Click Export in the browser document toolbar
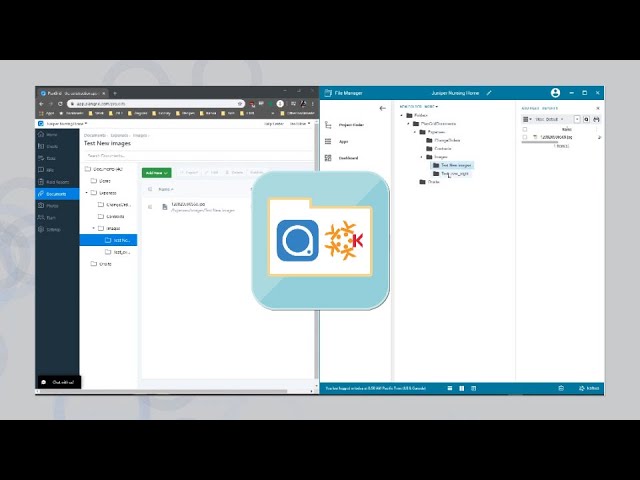The width and height of the screenshot is (640, 480). tap(189, 173)
